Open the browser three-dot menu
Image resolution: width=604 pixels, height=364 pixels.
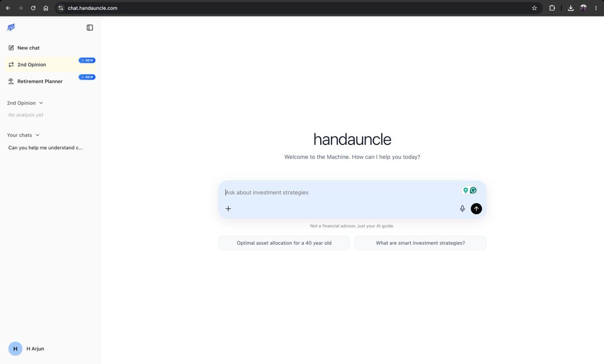[595, 8]
